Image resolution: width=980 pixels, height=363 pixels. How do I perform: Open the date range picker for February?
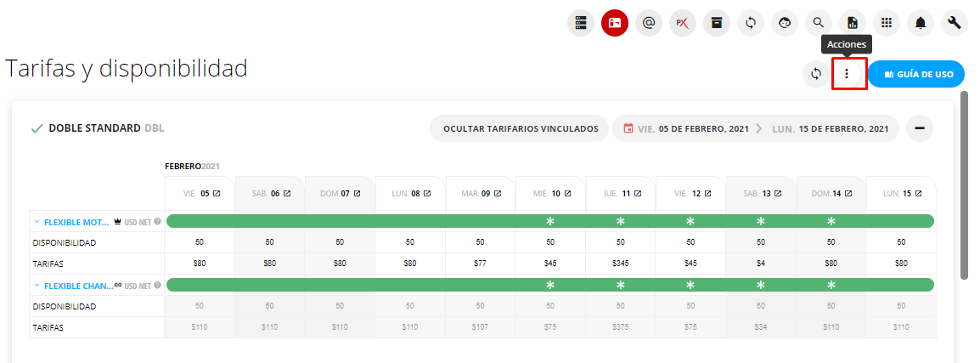tap(755, 128)
